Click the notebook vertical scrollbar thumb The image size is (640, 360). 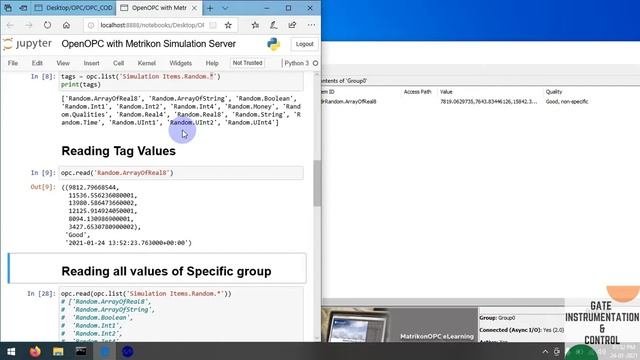317,183
